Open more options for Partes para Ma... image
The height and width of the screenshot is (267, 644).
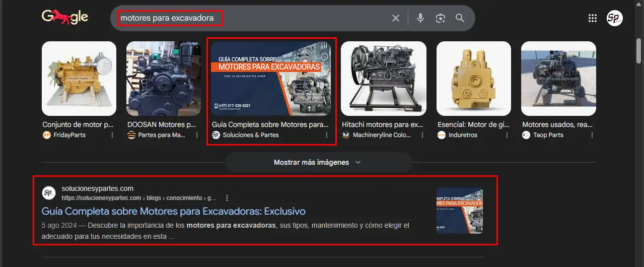[196, 135]
